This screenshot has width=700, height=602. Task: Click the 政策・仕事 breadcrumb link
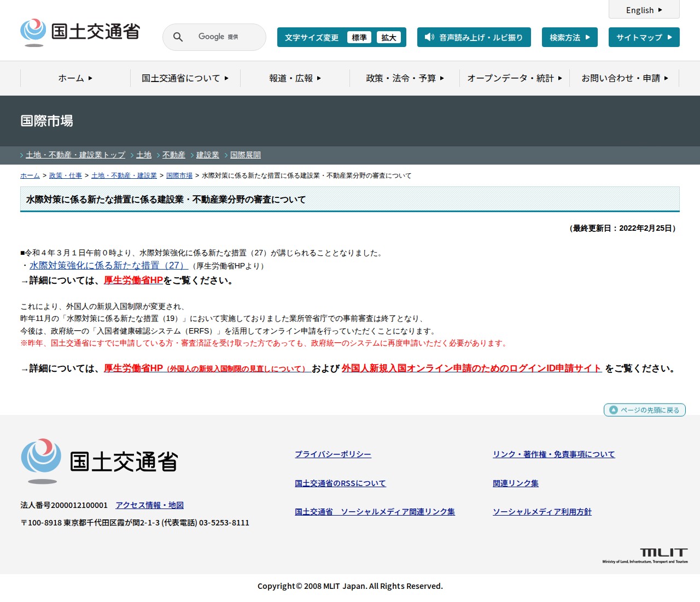66,176
